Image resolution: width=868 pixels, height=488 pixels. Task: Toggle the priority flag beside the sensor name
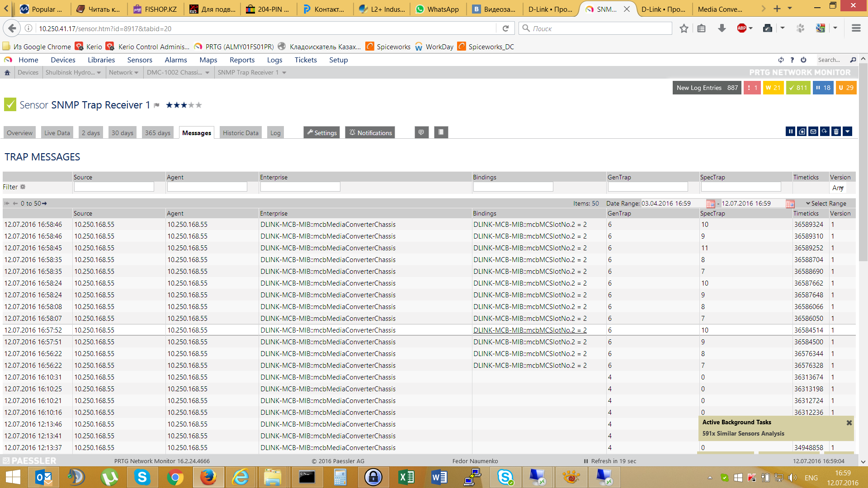157,105
